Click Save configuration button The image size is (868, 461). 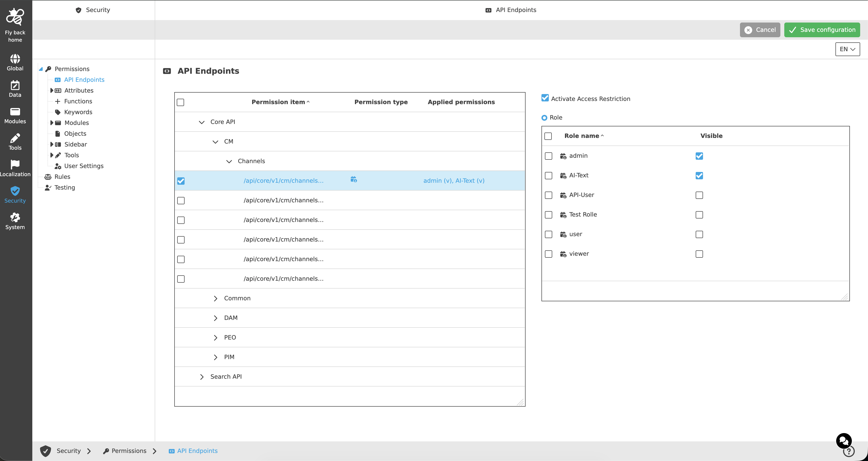click(x=822, y=30)
